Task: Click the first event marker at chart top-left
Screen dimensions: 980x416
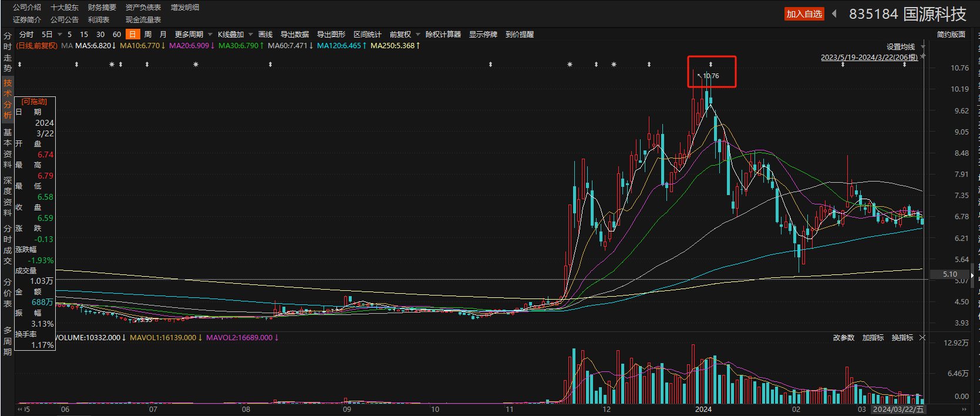Action: point(19,65)
